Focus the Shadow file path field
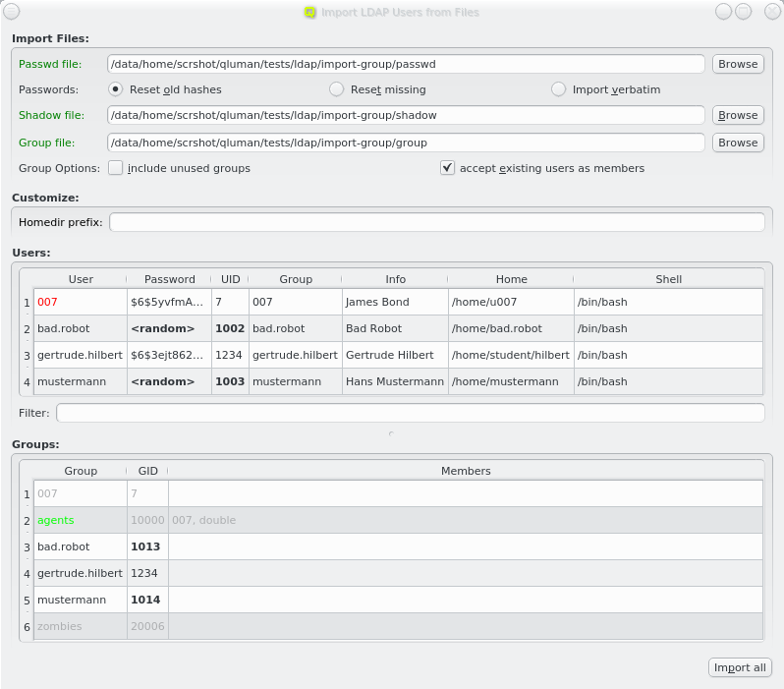The width and height of the screenshot is (784, 689). coord(406,115)
